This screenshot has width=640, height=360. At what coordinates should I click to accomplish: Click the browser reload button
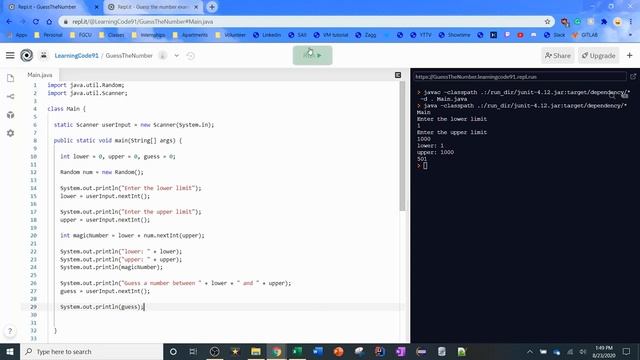pyautogui.click(x=36, y=22)
